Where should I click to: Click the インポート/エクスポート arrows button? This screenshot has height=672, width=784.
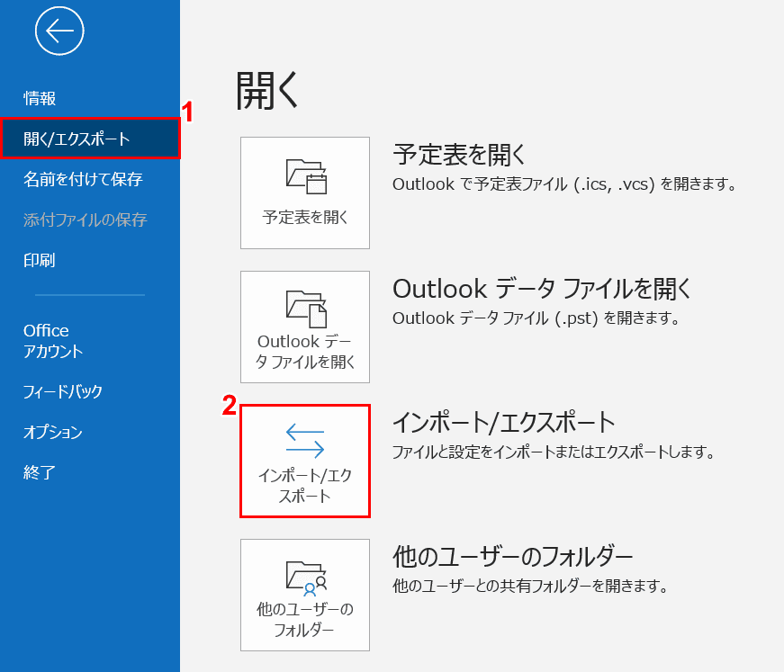(305, 461)
